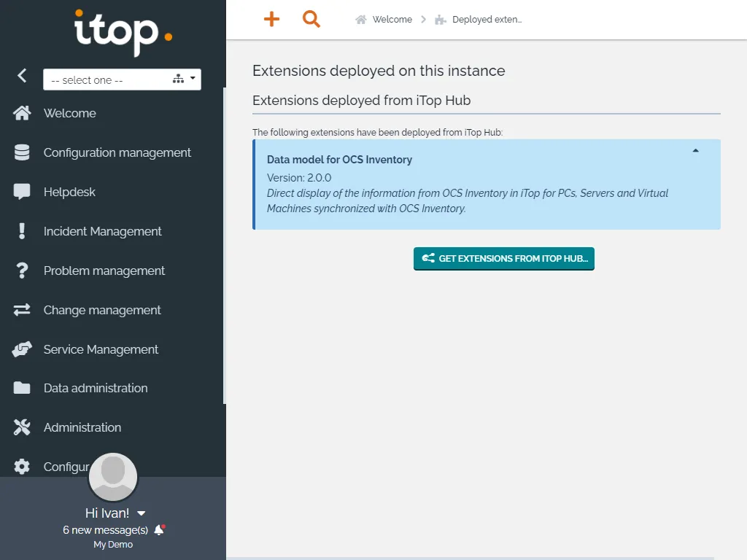
Task: Open Incident Management menu
Action: [102, 231]
